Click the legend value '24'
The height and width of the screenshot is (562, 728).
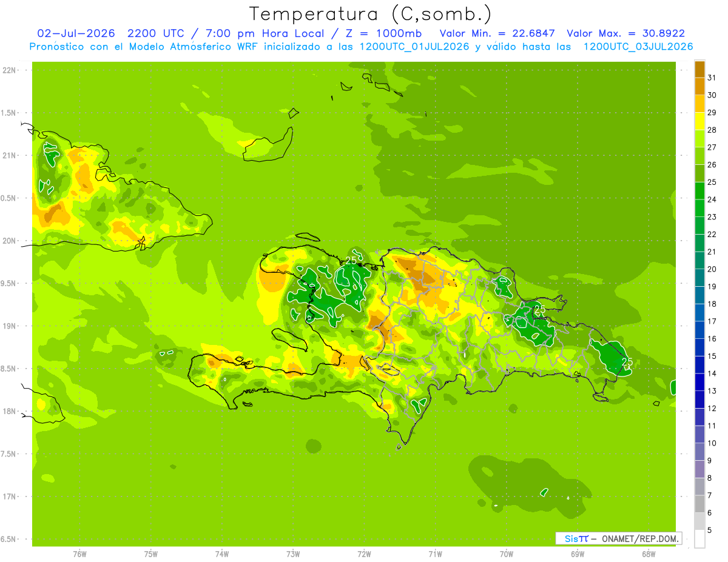(x=712, y=199)
